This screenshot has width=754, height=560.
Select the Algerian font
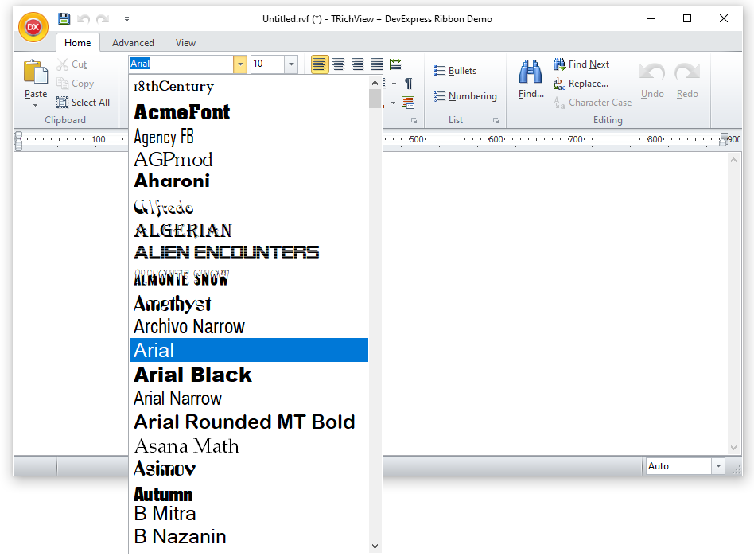click(249, 231)
